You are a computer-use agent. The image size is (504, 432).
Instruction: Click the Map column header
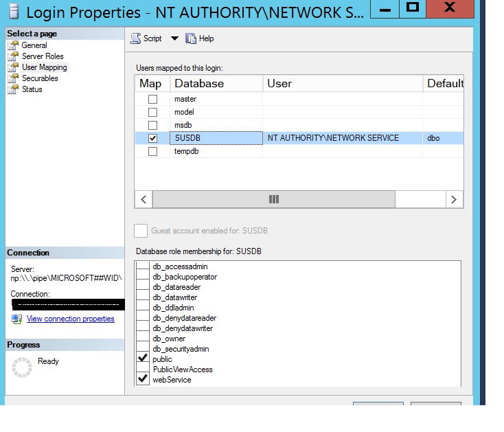coord(152,84)
